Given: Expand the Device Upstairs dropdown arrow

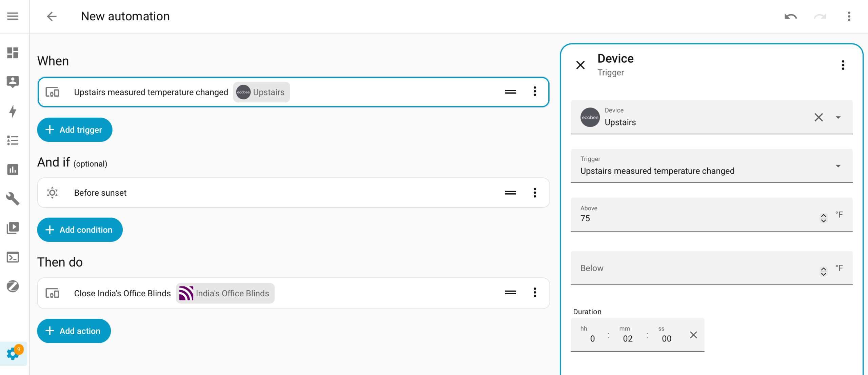Looking at the screenshot, I should point(838,118).
